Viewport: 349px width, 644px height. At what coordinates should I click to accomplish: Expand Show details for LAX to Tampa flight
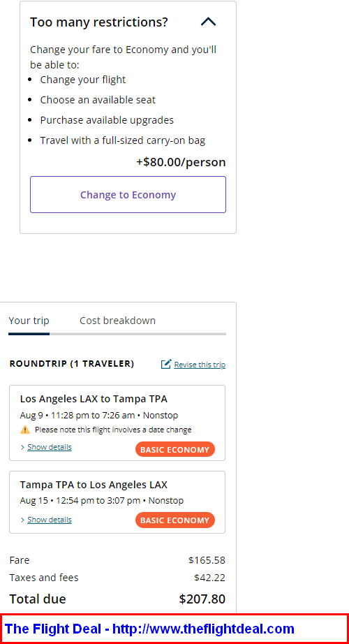click(50, 447)
